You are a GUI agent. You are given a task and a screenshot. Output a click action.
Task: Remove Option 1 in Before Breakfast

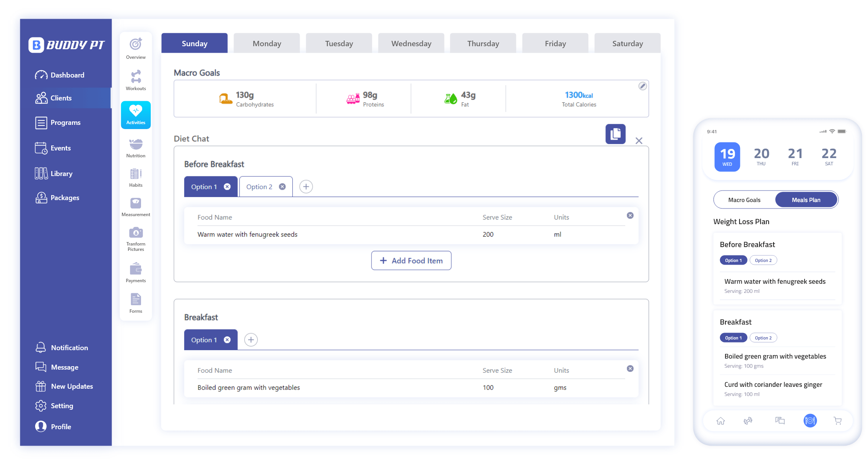coord(227,187)
